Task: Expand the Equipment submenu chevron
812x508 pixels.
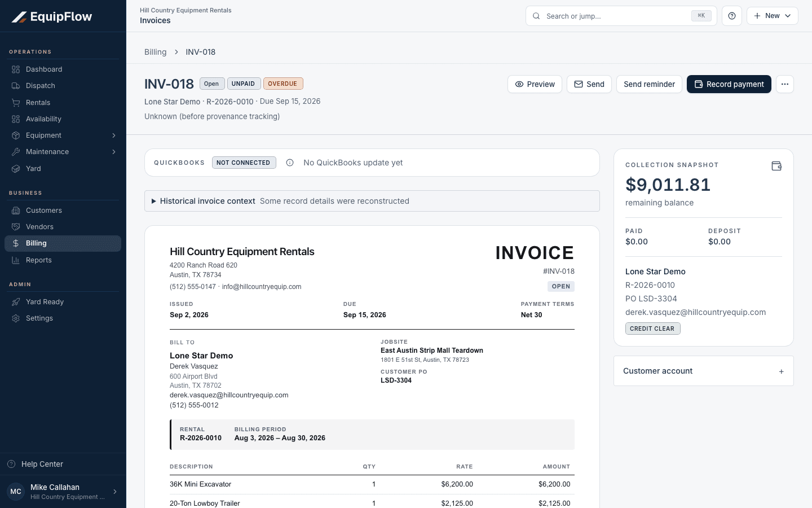Action: 114,135
